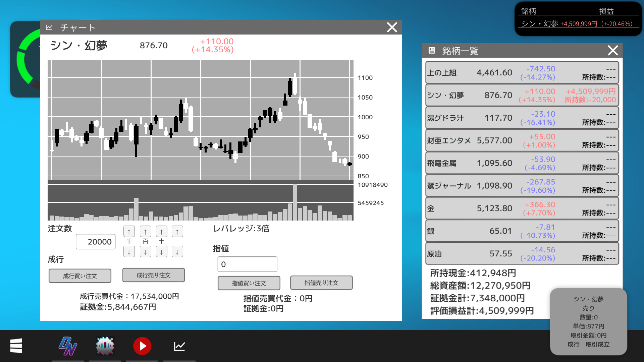Image resolution: width=644 pixels, height=362 pixels.
Task: Open the chart app from the taskbar
Action: coord(179,346)
